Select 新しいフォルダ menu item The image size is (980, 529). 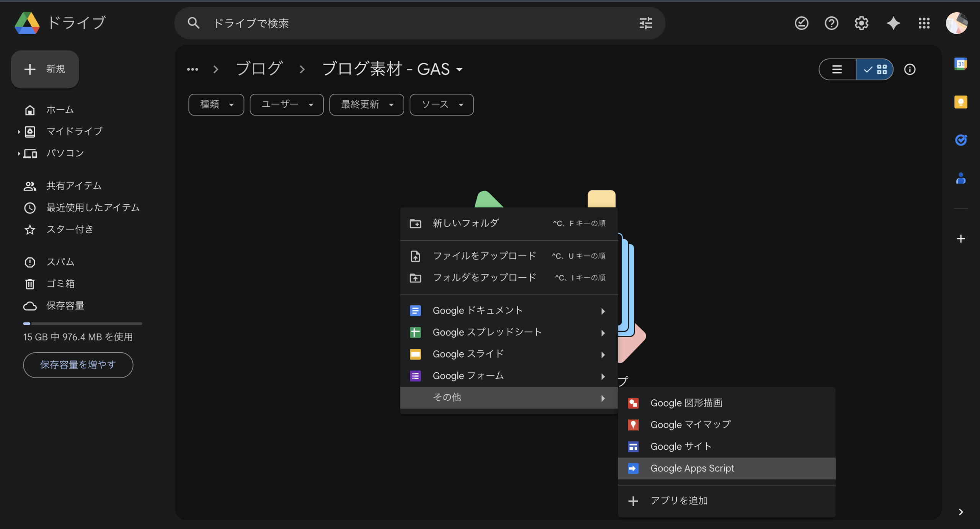pyautogui.click(x=509, y=223)
